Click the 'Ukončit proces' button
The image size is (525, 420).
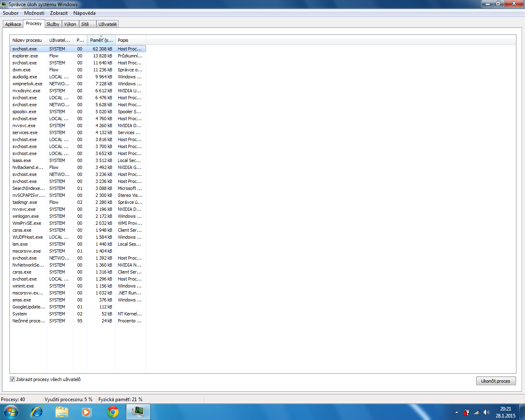click(495, 381)
